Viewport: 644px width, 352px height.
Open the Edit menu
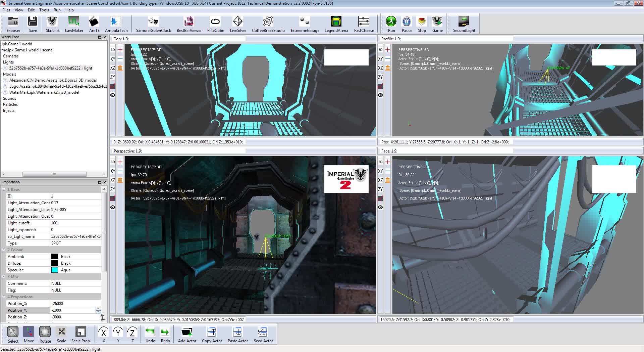(31, 10)
